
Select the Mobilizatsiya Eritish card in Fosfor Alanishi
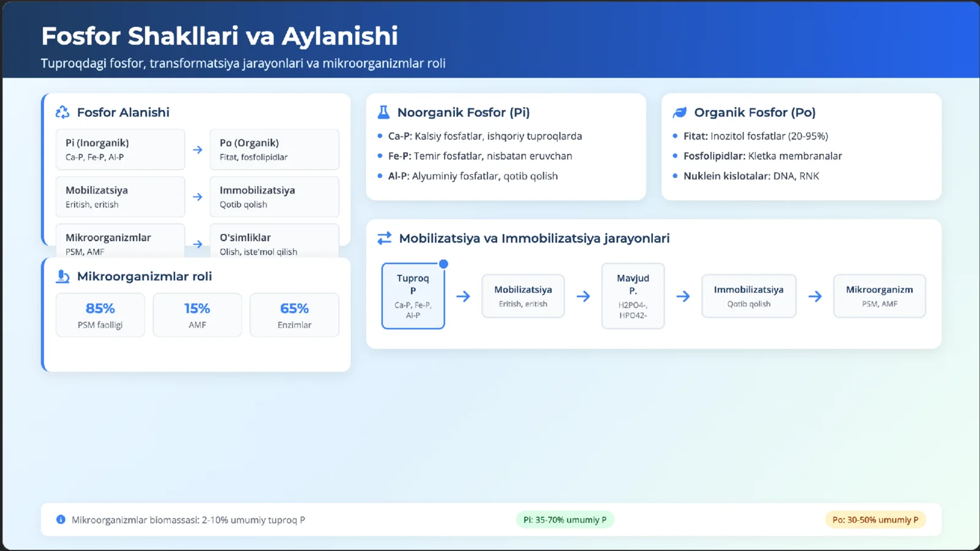pos(120,197)
